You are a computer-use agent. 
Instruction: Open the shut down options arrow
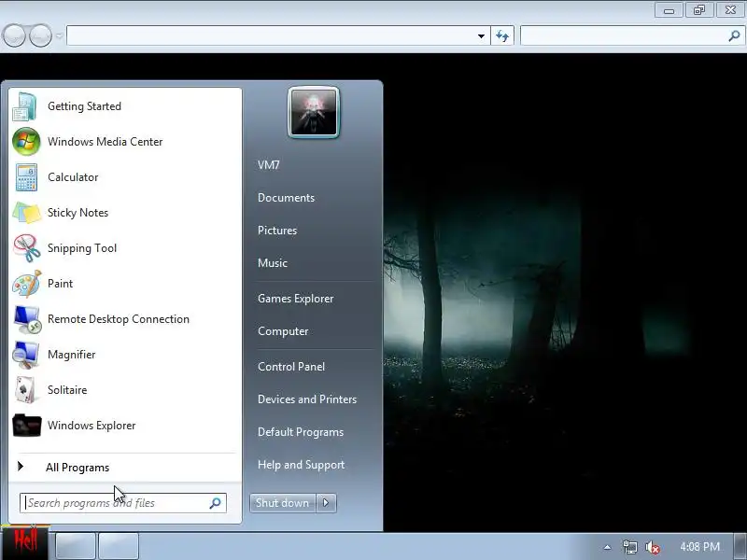point(326,503)
